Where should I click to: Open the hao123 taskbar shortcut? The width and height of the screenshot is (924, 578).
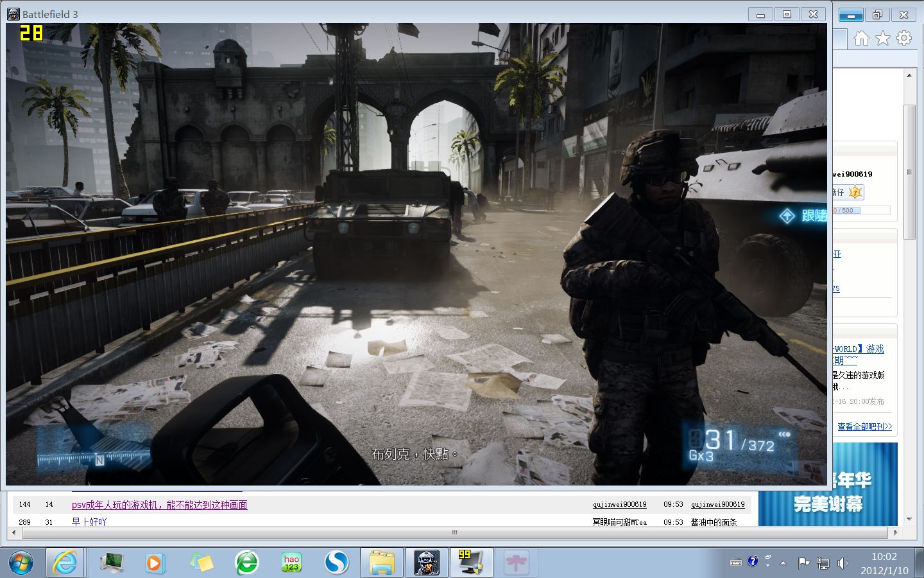(x=292, y=563)
